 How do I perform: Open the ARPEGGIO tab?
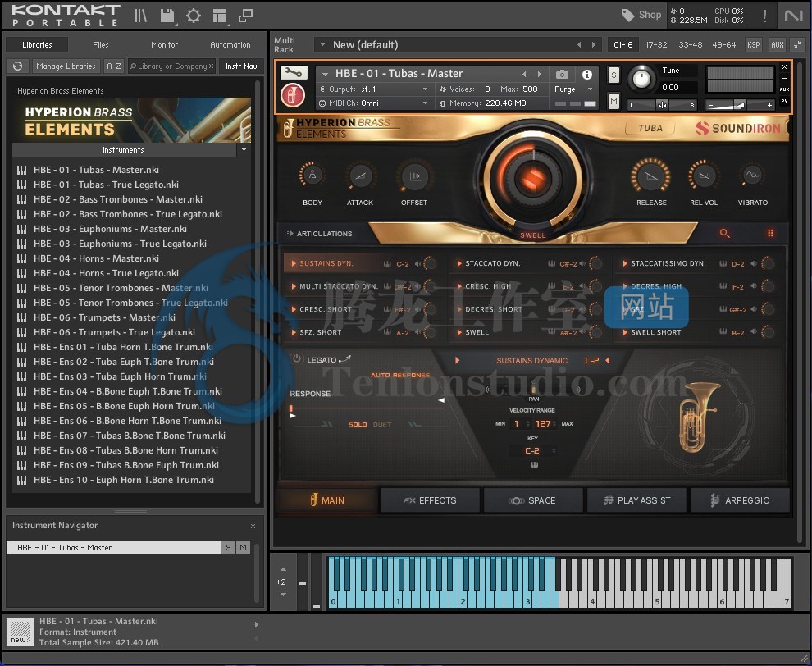tap(740, 500)
